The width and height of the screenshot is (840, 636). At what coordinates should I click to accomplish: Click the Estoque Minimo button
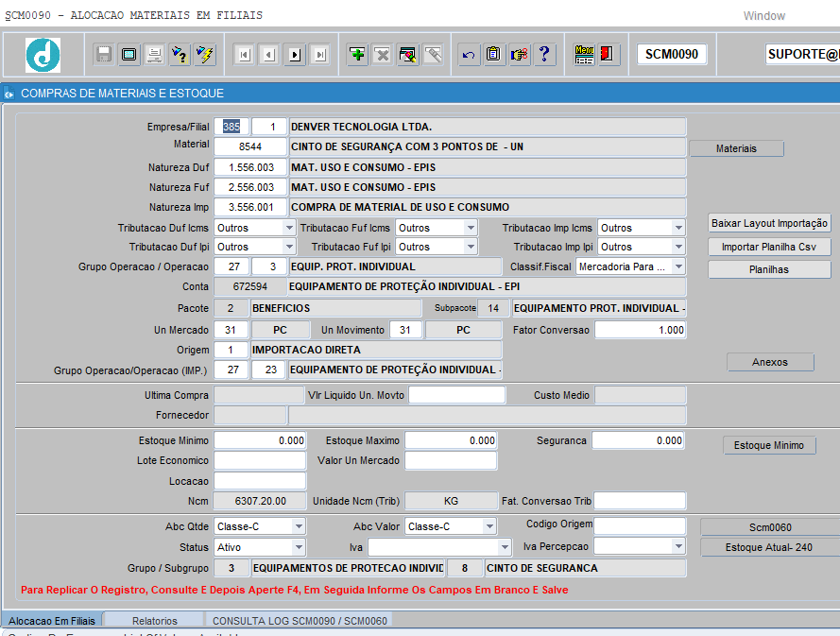coord(769,445)
